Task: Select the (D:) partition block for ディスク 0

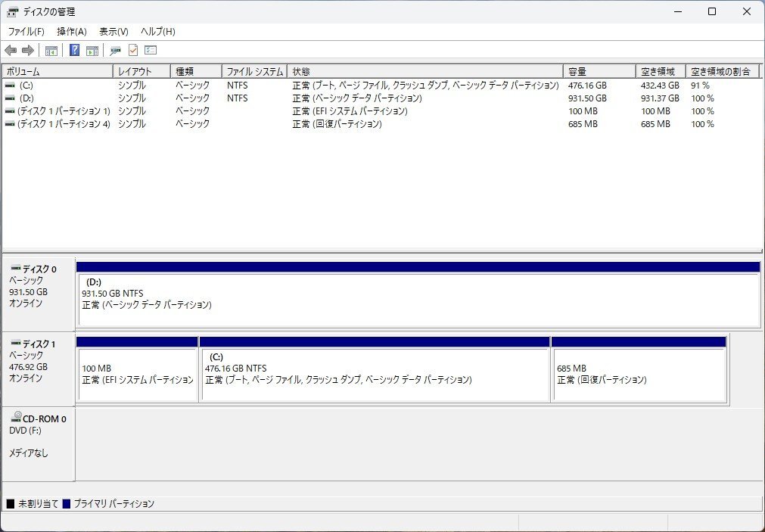Action: [416, 295]
